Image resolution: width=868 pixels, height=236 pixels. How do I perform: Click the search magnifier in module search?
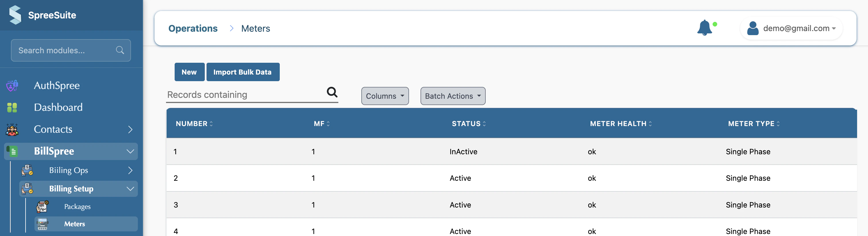pyautogui.click(x=120, y=50)
